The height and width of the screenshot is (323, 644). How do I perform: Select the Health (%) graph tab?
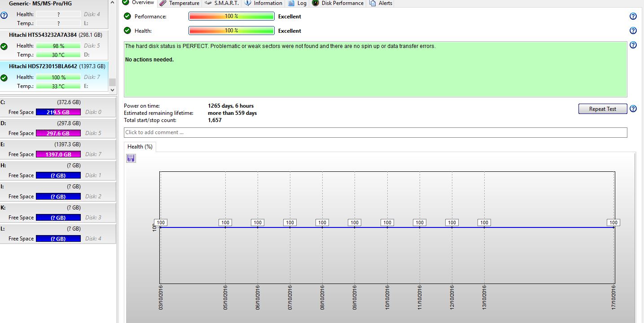coord(140,147)
